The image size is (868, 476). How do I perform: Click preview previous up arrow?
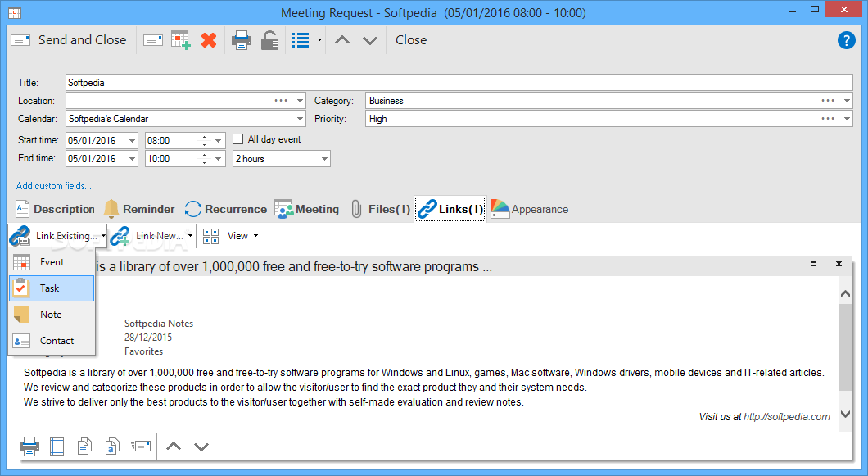pos(174,446)
